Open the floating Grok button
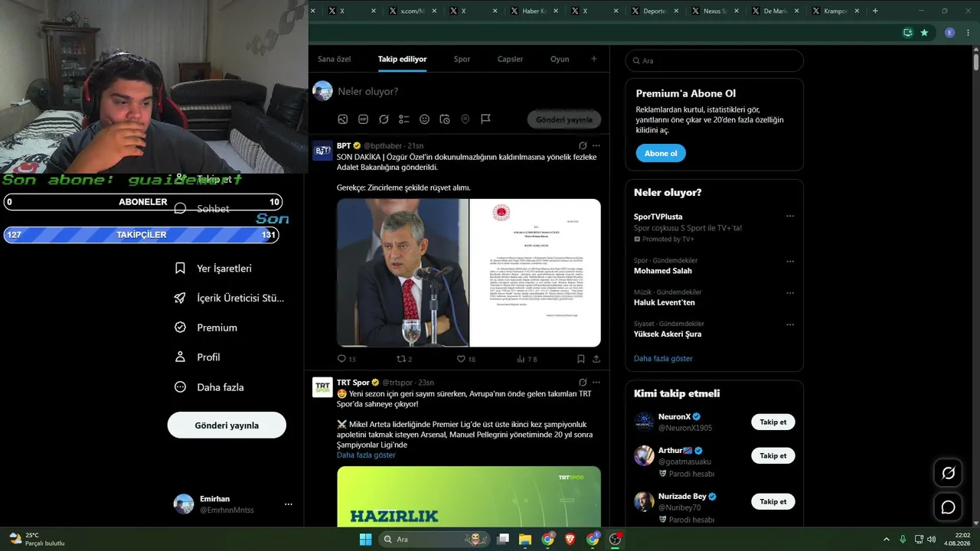Viewport: 980px width, 551px height. pos(948,473)
